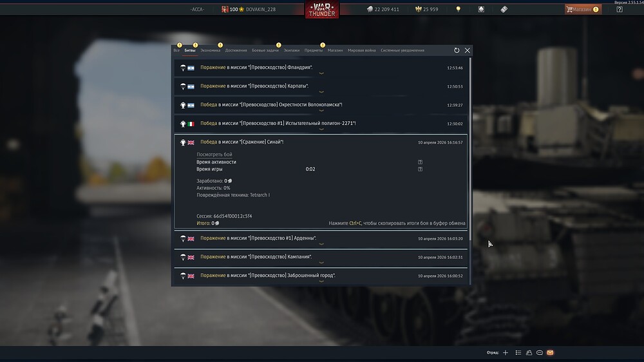Switch to the Достижения tab
Viewport: 644px width, 362px height.
(236, 50)
